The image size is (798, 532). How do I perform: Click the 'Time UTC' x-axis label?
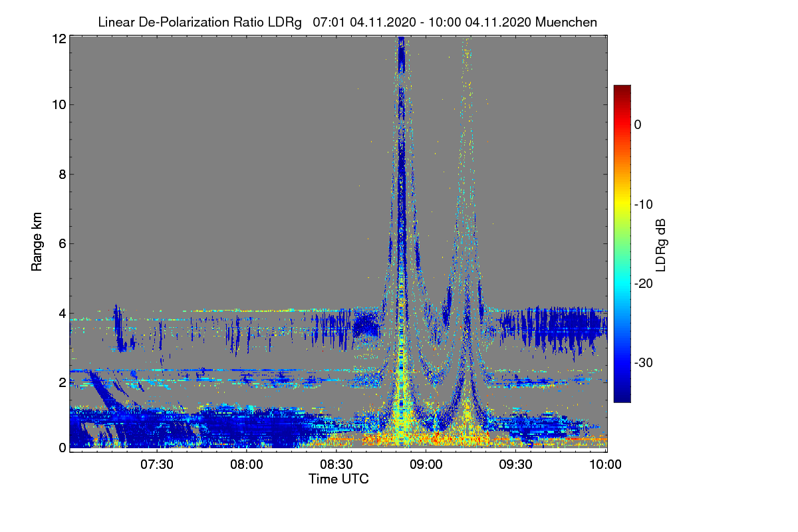(338, 478)
